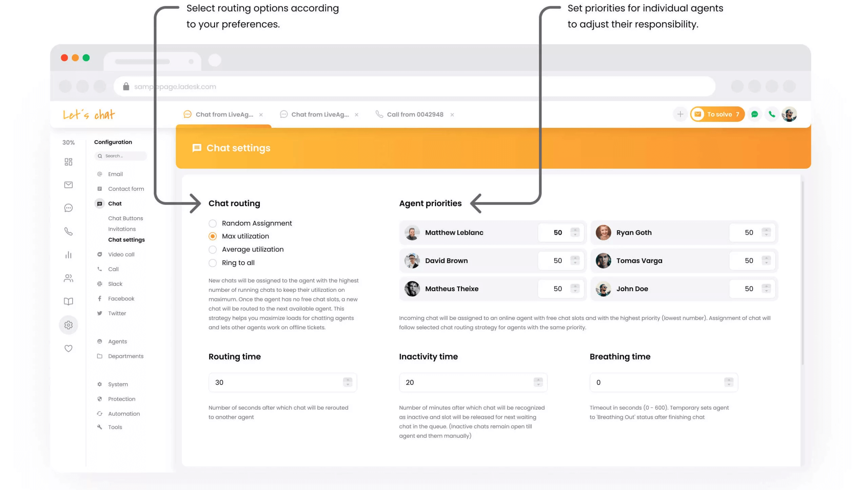Open the calls phone icon in sidebar

(68, 231)
